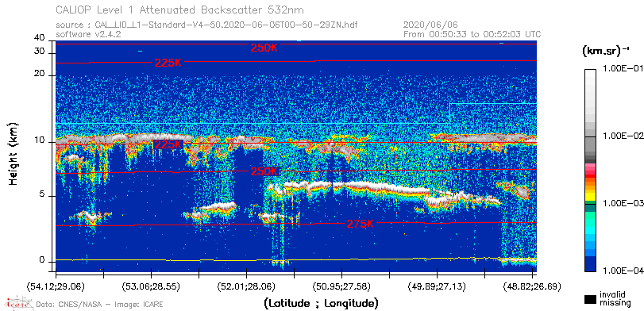Click the (Latitude ; Longitude) axis title

(x=321, y=304)
